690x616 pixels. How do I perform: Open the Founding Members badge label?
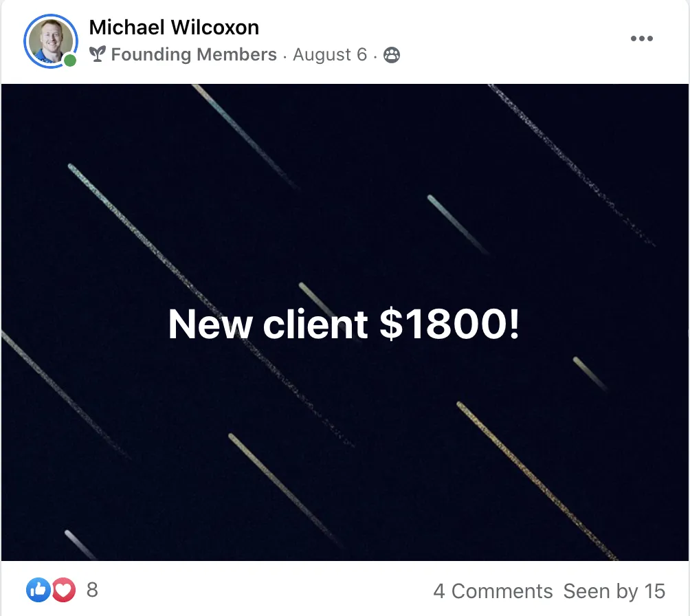pos(194,54)
